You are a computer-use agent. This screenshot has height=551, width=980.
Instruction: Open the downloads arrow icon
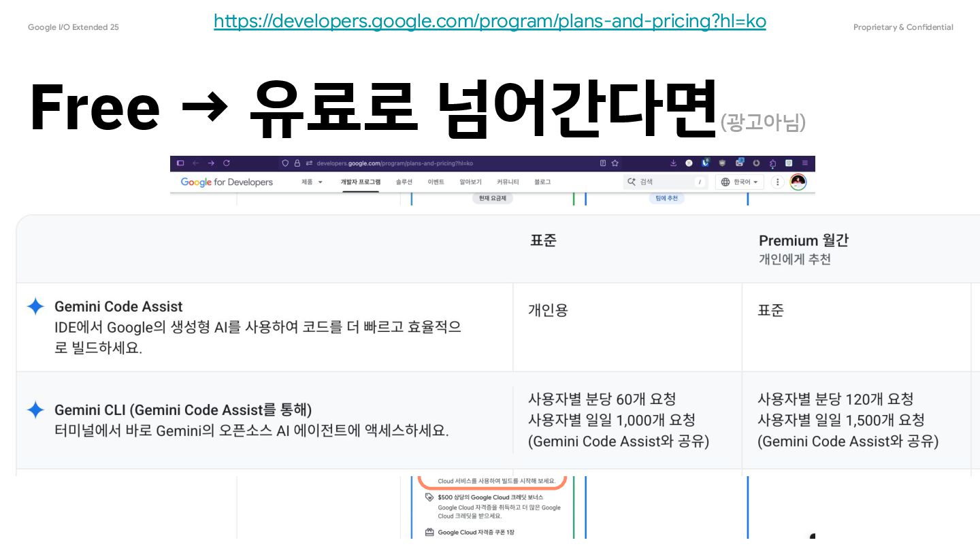click(x=673, y=163)
